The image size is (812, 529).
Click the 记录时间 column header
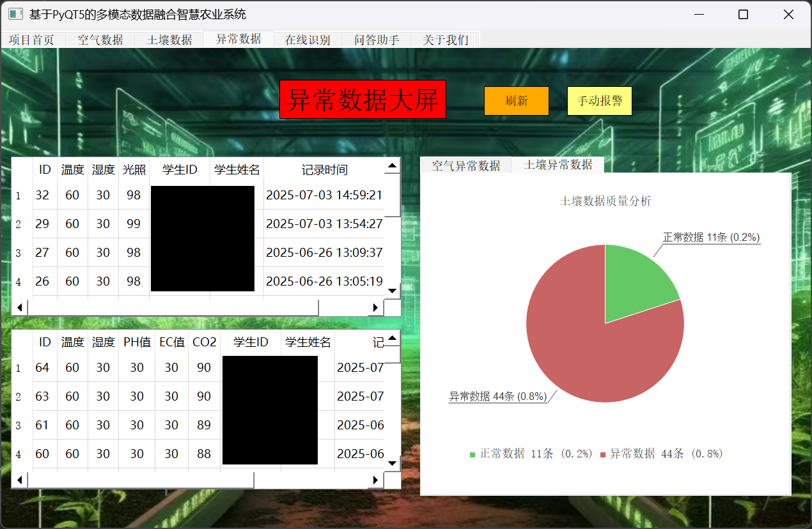(x=324, y=169)
